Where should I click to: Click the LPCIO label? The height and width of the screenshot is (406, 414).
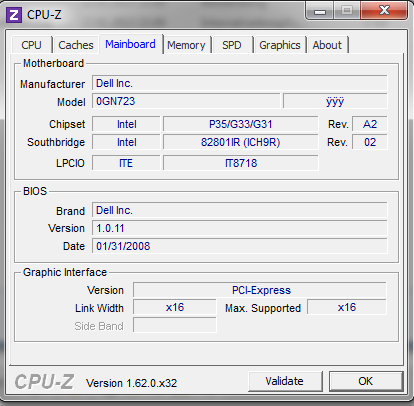click(70, 163)
